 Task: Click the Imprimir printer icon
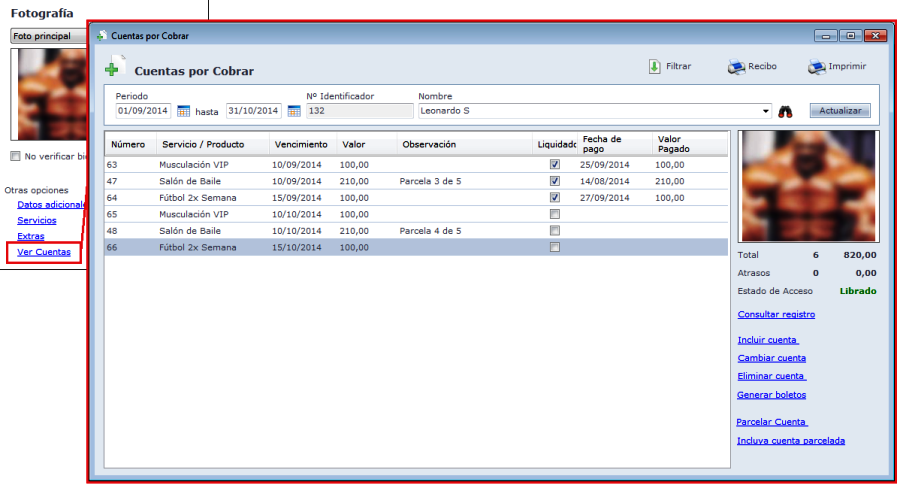816,67
